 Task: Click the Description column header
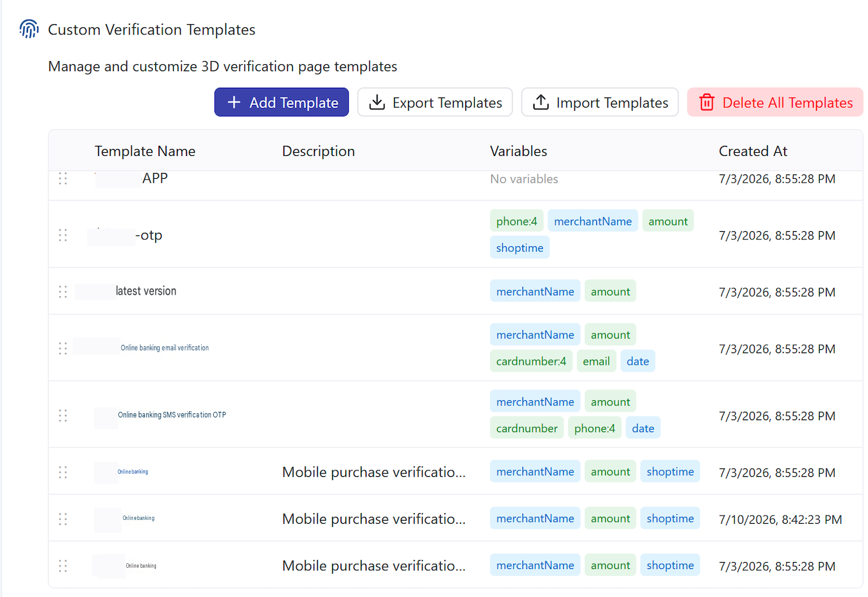click(318, 151)
